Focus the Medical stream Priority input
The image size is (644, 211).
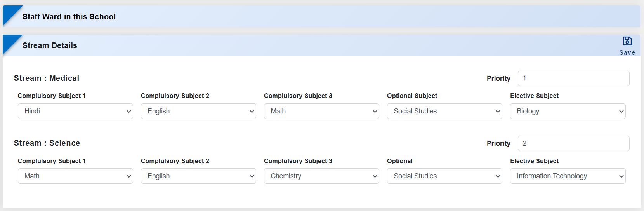[x=573, y=78]
